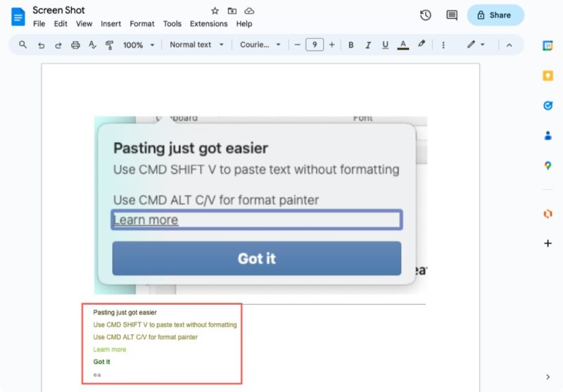Click the redo arrow icon

coord(58,45)
